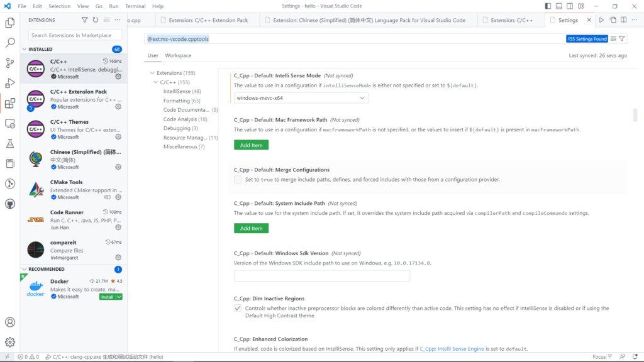644x362 pixels.
Task: Open Run and Debug view
Action: pyautogui.click(x=10, y=83)
